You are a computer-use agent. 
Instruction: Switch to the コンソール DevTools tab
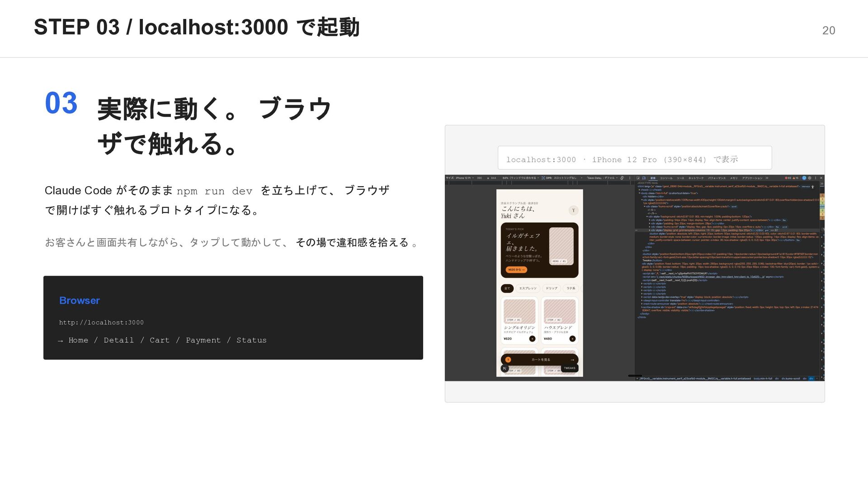point(666,178)
